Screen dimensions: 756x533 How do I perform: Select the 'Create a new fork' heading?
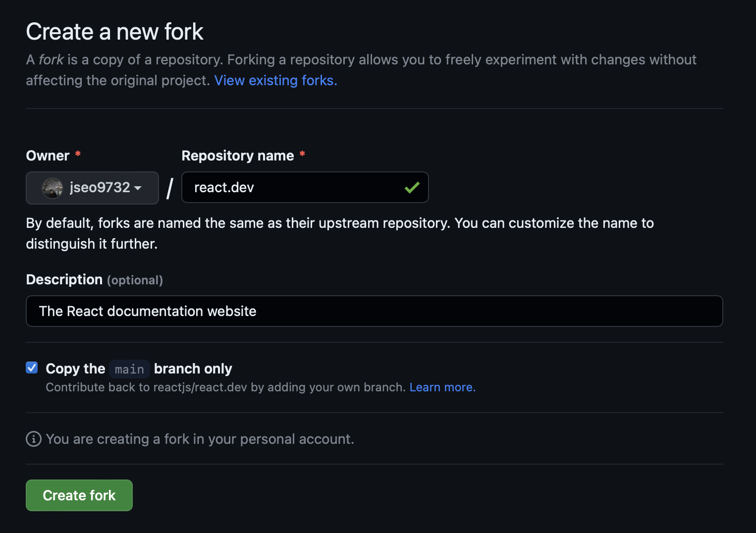(x=114, y=32)
